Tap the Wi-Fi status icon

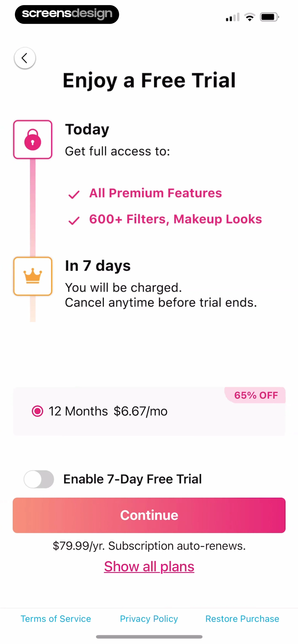[249, 17]
